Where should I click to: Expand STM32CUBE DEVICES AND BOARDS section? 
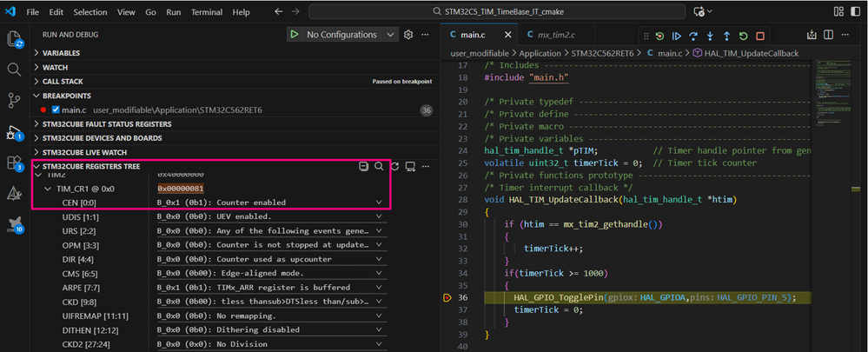pyautogui.click(x=102, y=138)
